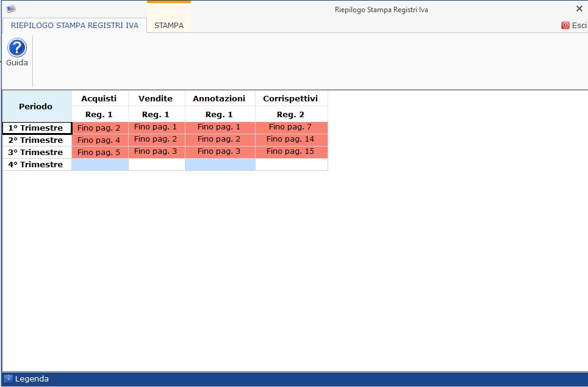Image resolution: width=588 pixels, height=387 pixels.
Task: Click the Vendite column header
Action: point(156,98)
